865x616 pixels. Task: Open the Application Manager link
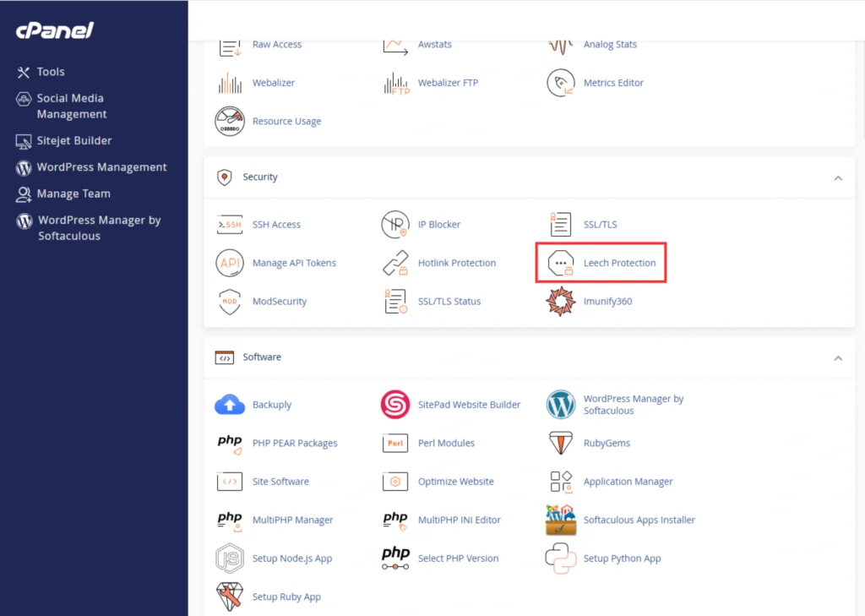click(x=628, y=482)
